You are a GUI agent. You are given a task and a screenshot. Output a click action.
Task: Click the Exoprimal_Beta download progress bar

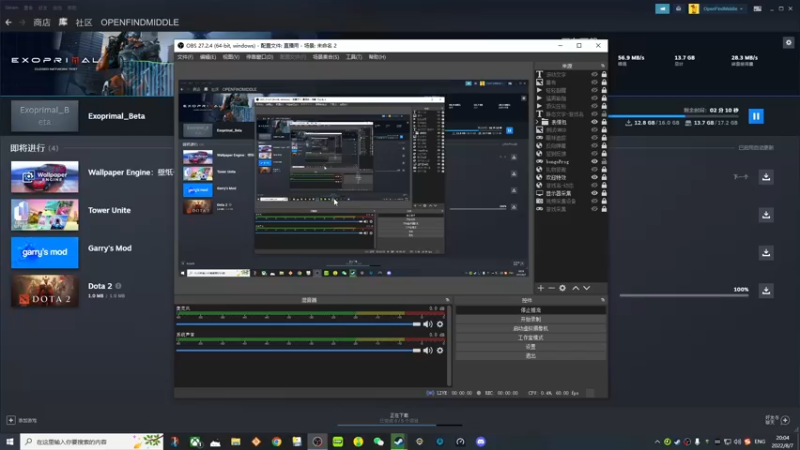673,116
